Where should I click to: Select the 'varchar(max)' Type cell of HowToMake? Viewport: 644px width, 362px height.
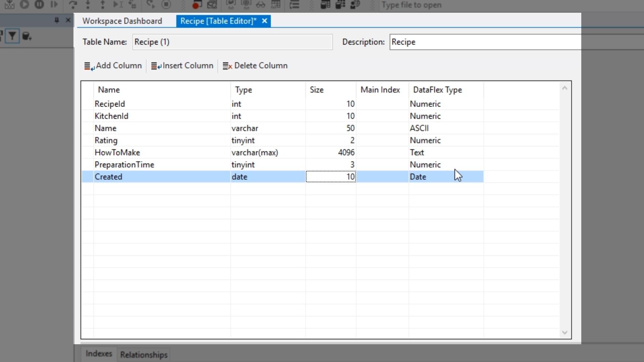click(x=267, y=153)
